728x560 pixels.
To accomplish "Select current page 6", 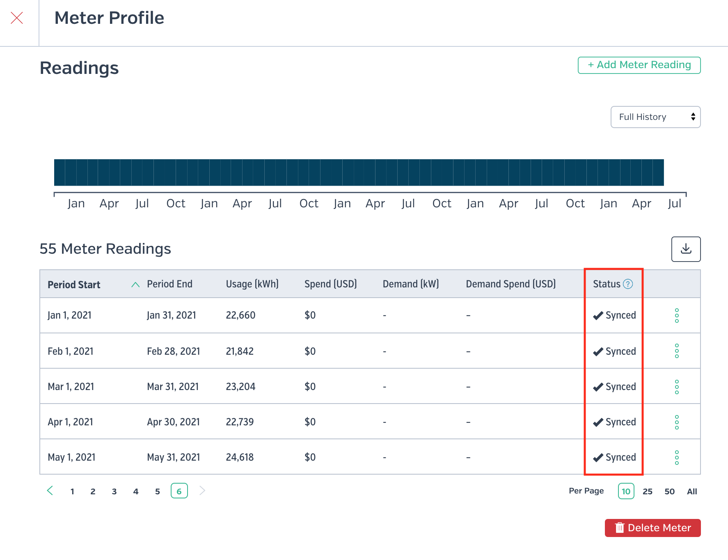I will pyautogui.click(x=179, y=491).
